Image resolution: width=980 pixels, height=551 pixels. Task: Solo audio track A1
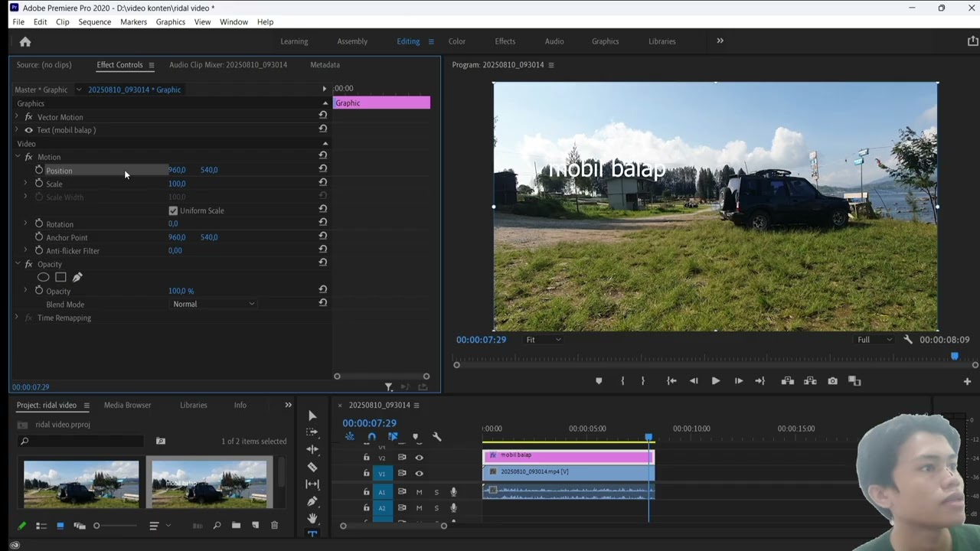pyautogui.click(x=436, y=492)
